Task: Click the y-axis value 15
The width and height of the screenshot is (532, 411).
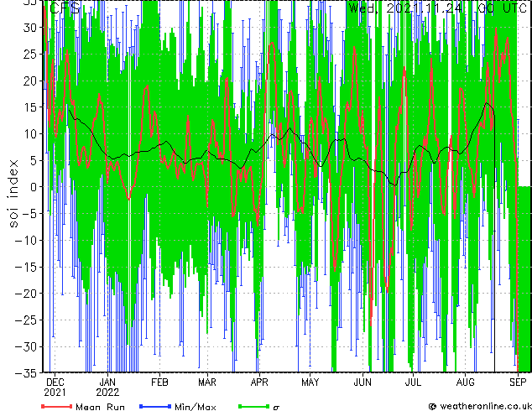Action: (x=30, y=107)
